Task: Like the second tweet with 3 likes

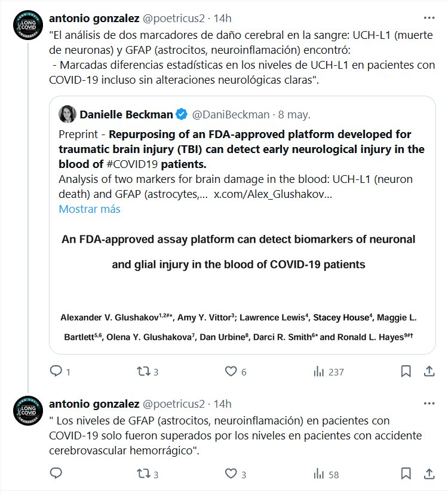Action: coord(231,474)
